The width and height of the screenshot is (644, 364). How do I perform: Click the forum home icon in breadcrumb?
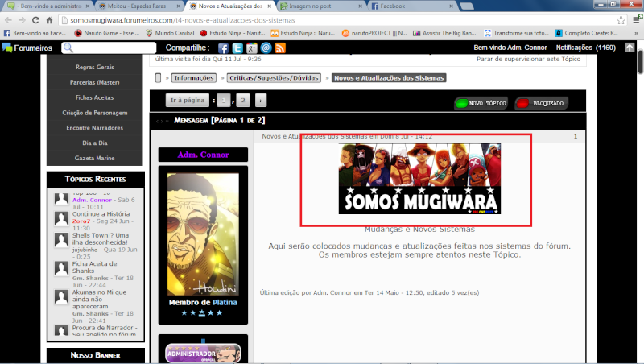pyautogui.click(x=158, y=77)
